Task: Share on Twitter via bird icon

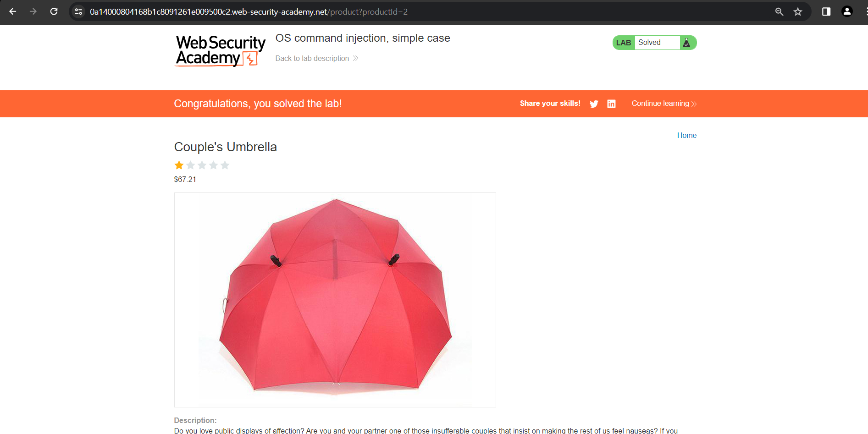Action: pos(594,104)
